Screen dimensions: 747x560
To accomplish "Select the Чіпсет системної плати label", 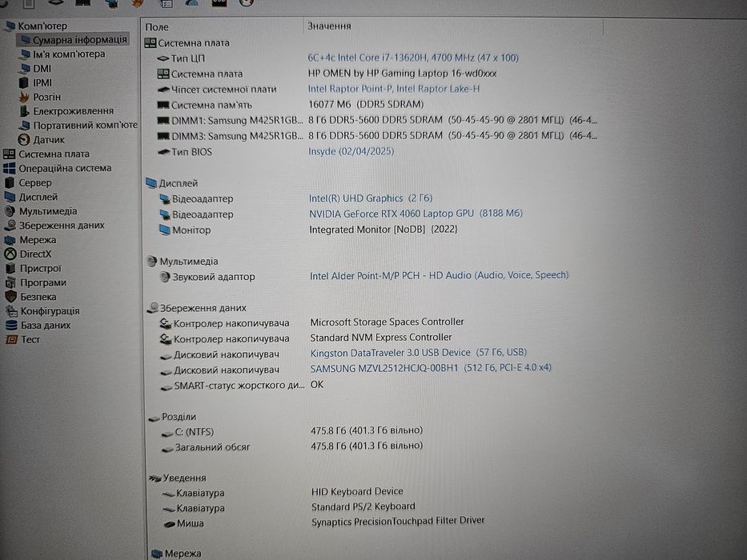I will [223, 90].
